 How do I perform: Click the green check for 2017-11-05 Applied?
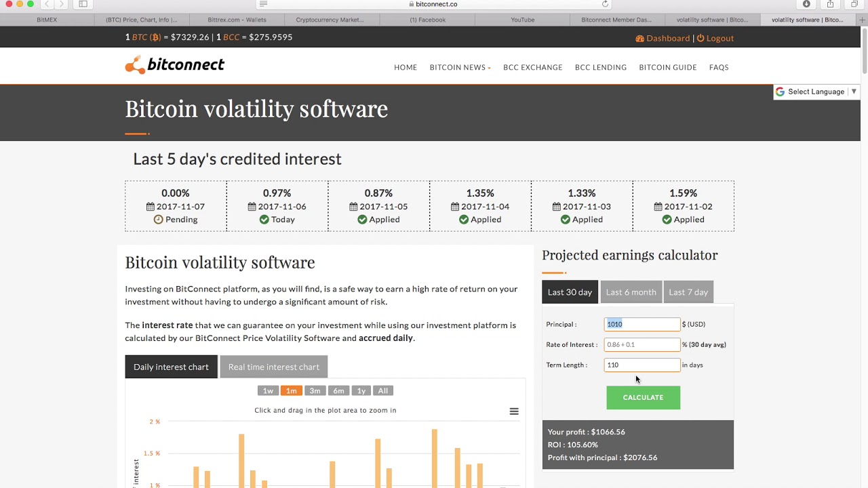[x=362, y=220]
